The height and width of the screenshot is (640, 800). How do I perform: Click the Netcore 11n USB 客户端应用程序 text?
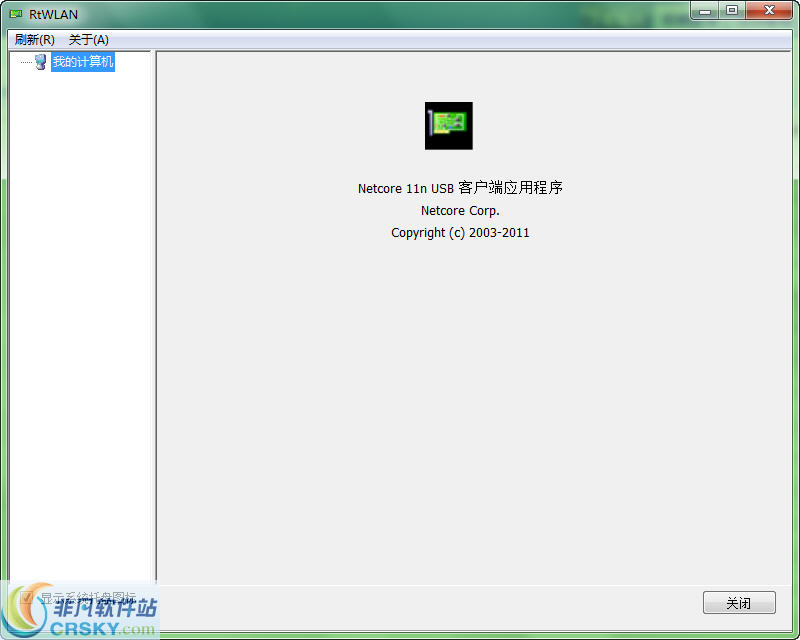(460, 188)
